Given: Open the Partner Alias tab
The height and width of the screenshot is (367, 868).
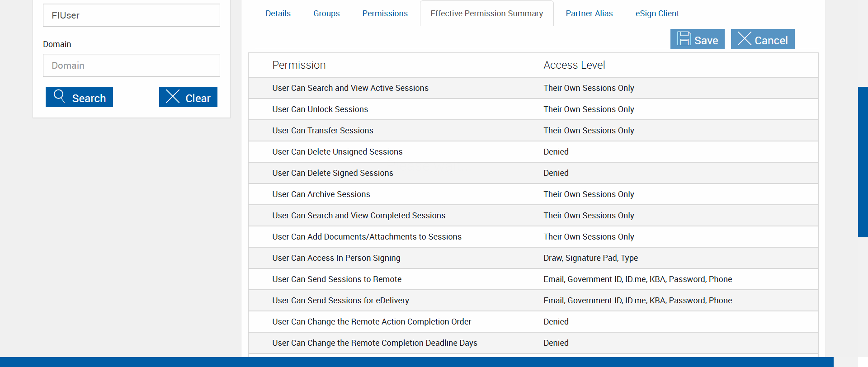Looking at the screenshot, I should point(589,14).
